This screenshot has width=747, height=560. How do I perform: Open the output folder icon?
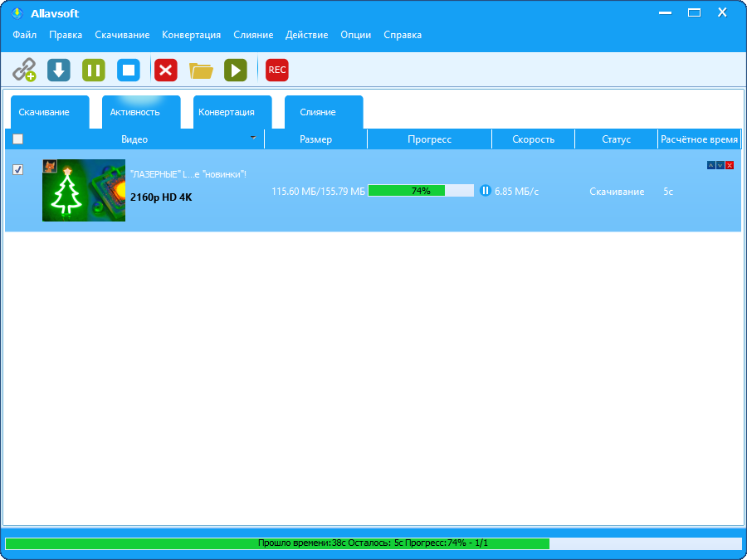pos(201,71)
